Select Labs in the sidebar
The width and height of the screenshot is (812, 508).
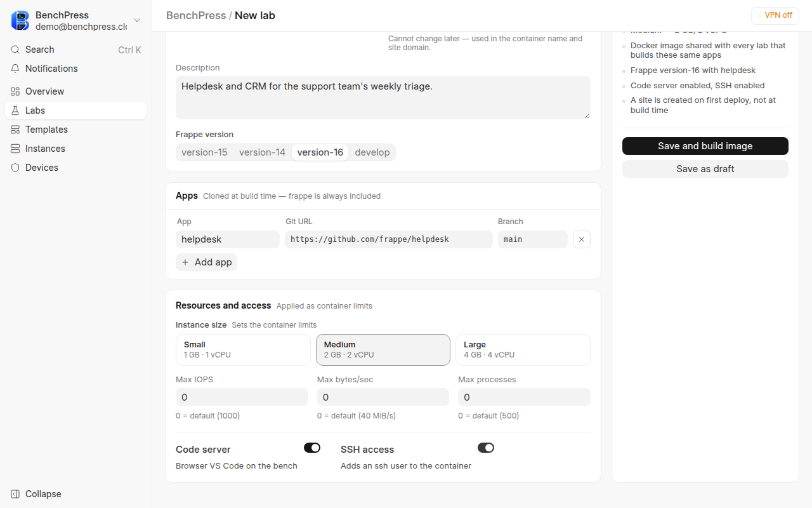[75, 110]
